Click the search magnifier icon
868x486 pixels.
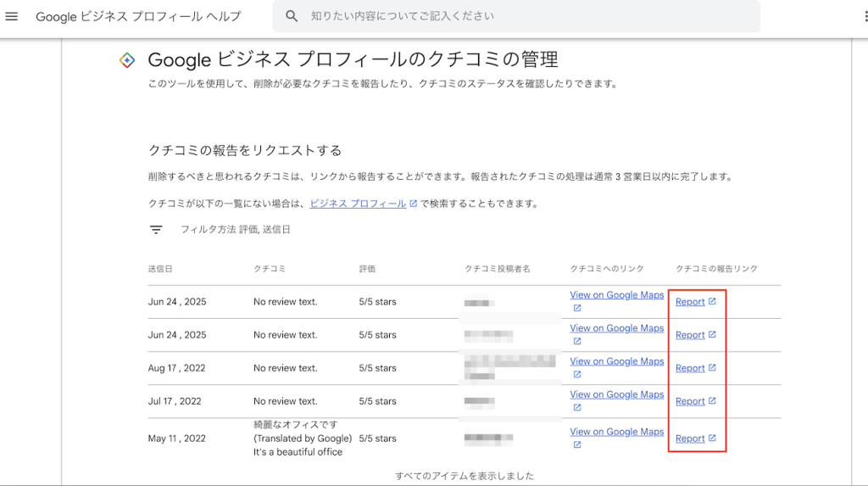click(292, 16)
